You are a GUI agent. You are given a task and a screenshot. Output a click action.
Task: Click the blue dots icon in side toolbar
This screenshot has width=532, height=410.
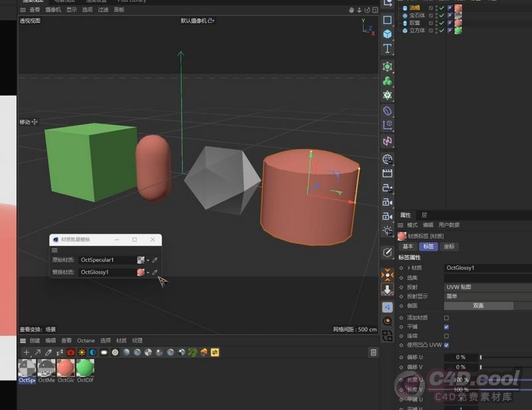coord(387,307)
